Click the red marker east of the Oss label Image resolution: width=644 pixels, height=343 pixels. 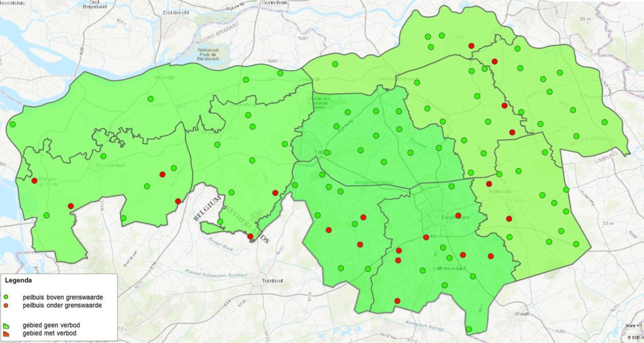tap(471, 46)
